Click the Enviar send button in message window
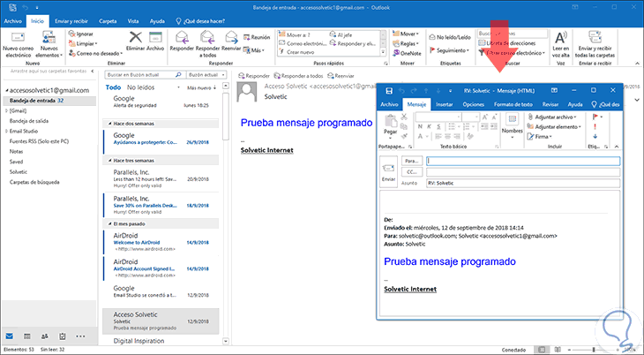Image resolution: width=644 pixels, height=355 pixels. 387,170
